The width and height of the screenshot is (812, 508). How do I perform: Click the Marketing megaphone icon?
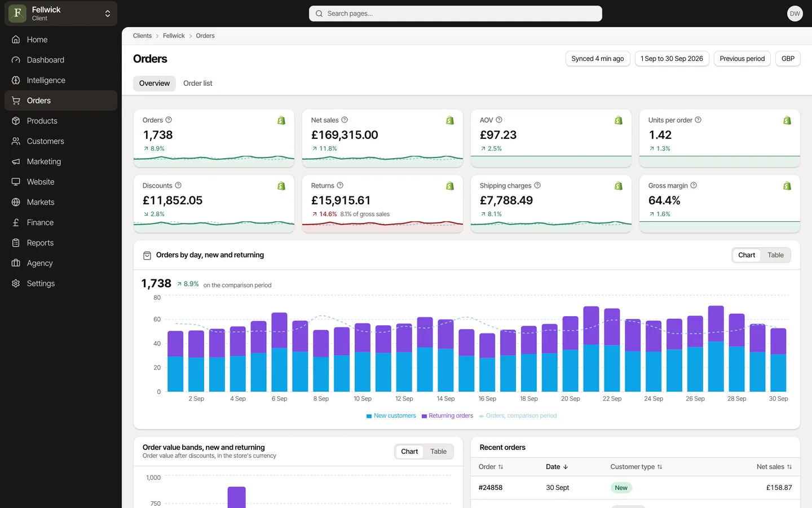click(x=16, y=161)
